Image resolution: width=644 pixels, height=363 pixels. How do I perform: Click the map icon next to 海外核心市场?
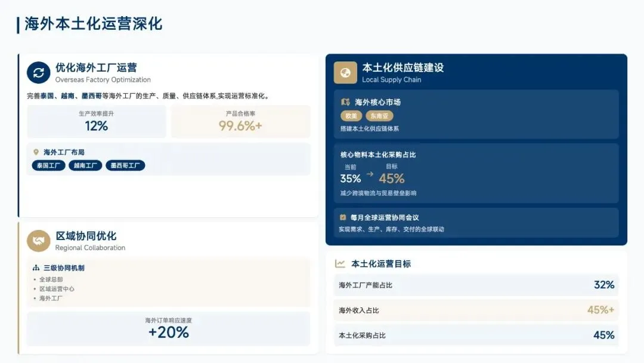tap(345, 102)
